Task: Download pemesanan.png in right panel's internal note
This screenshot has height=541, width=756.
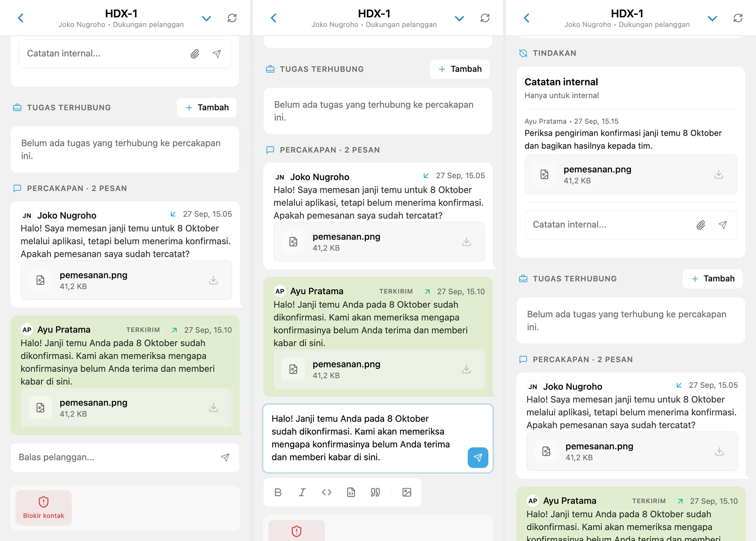Action: coord(719,175)
